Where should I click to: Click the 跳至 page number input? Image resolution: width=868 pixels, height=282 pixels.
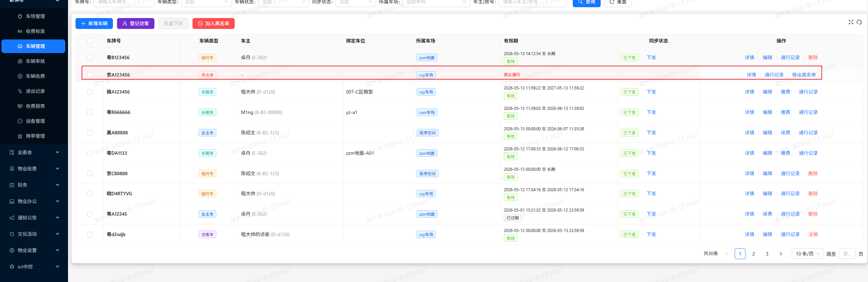coord(847,254)
